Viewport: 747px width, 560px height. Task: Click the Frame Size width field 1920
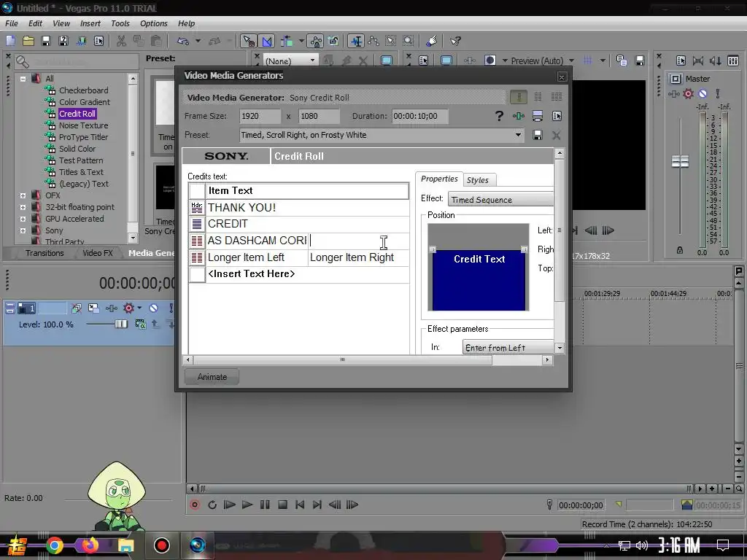point(260,116)
